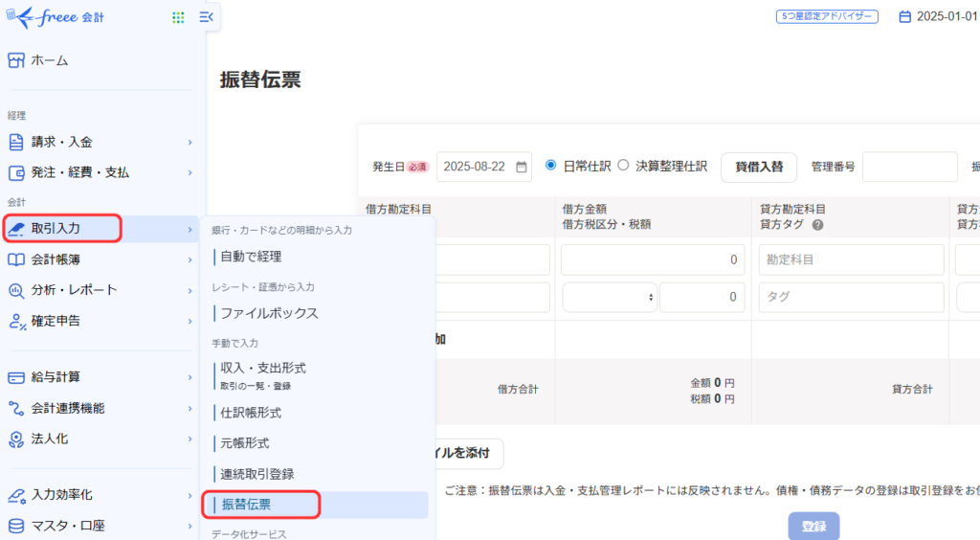980x540 pixels.
Task: Click the help icon beside 貸方タグ
Action: pos(818,225)
